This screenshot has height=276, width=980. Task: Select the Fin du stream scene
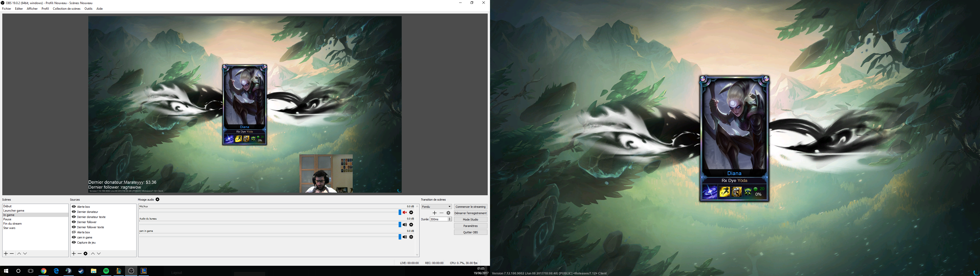point(35,224)
